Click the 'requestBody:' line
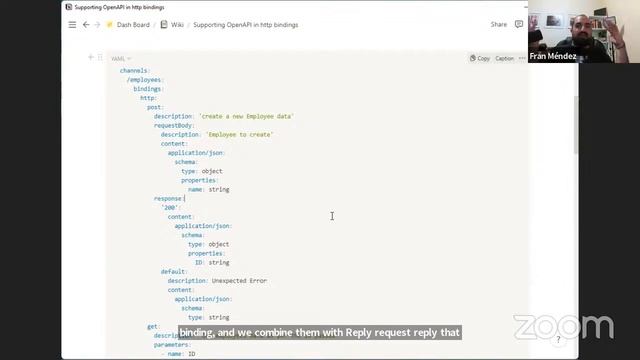Viewport: 640px width, 360px height. pos(174,125)
